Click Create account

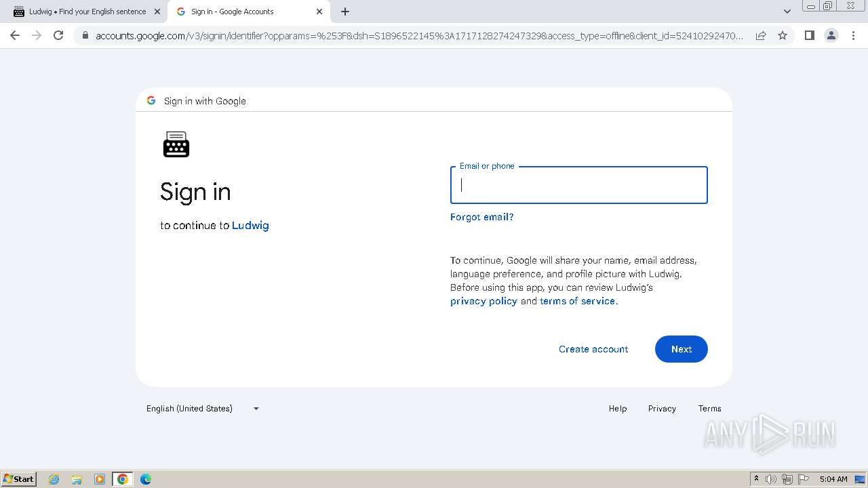click(x=593, y=349)
